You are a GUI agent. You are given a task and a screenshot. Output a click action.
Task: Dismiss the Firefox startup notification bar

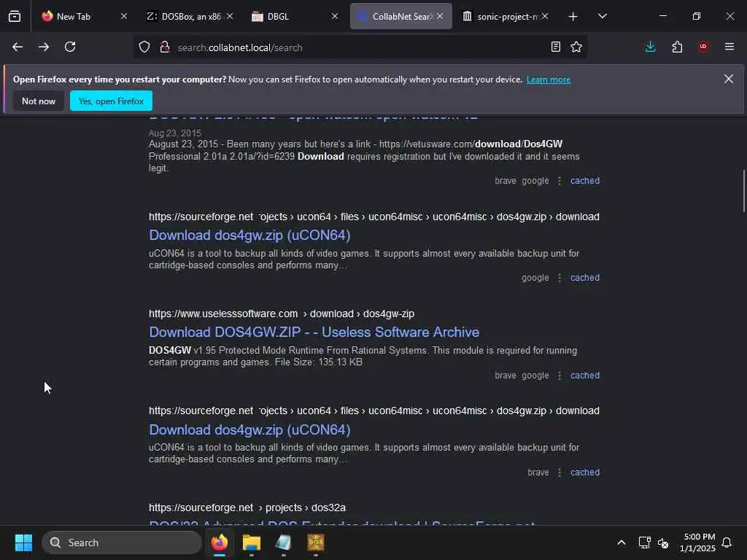[x=729, y=79]
